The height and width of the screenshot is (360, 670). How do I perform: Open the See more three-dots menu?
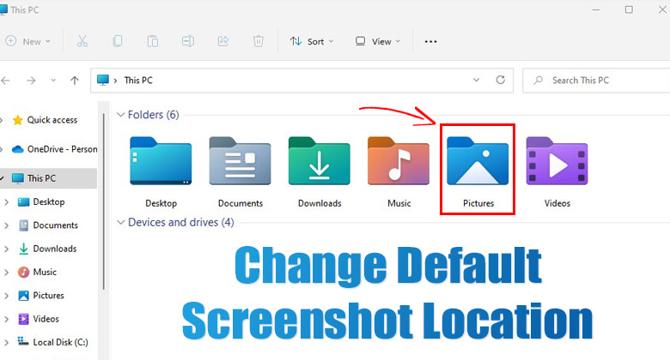click(x=431, y=41)
